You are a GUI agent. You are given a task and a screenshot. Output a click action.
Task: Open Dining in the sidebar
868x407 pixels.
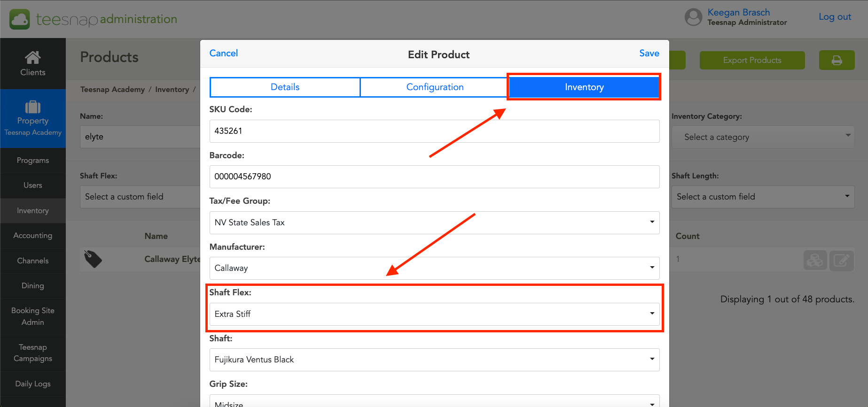click(33, 286)
